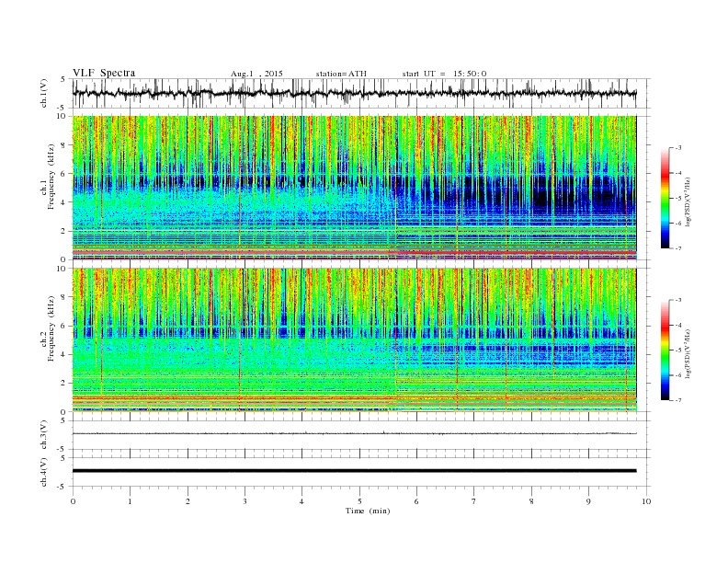Click the "Time (min)" x-axis label
Screen dimensions: 728x563
point(368,511)
